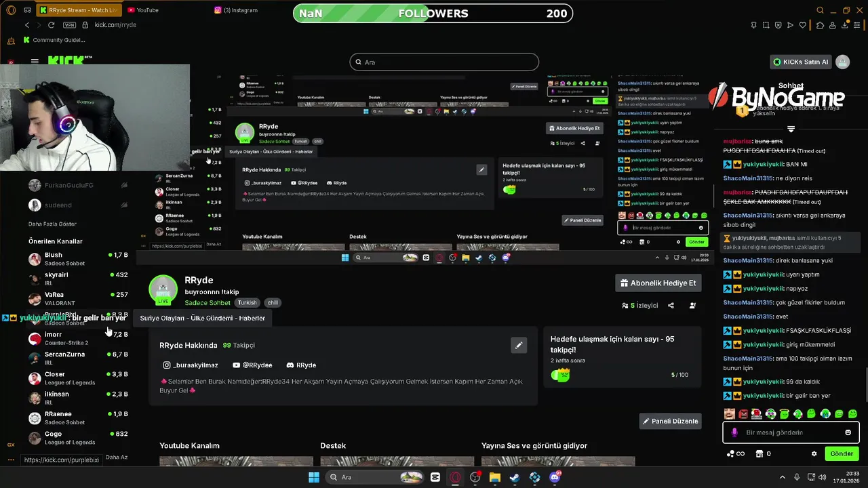The height and width of the screenshot is (488, 868).
Task: Open the Sadece Sohbet category link
Action: click(208, 303)
